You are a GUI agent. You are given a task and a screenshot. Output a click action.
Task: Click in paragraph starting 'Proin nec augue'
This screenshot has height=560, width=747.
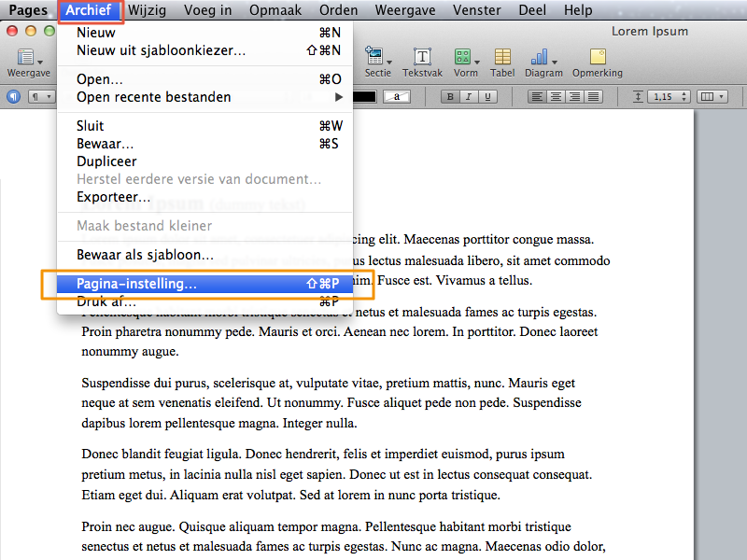[x=343, y=536]
